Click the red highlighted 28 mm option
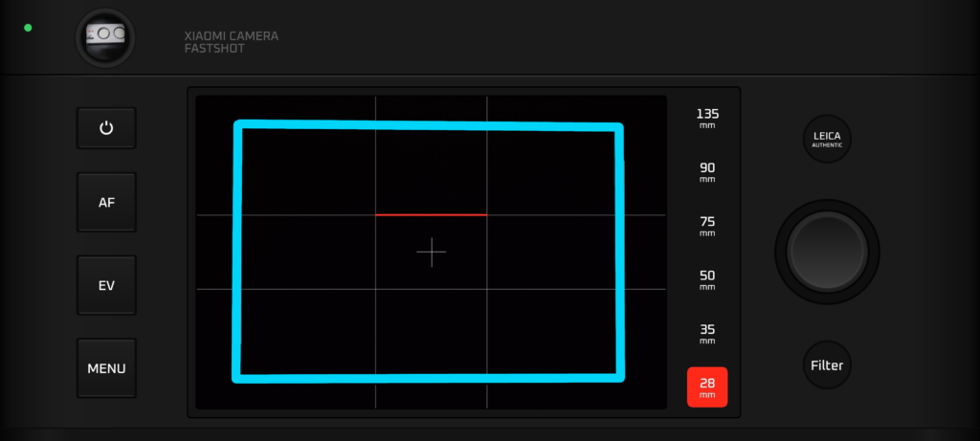The image size is (980, 441). coord(707,386)
